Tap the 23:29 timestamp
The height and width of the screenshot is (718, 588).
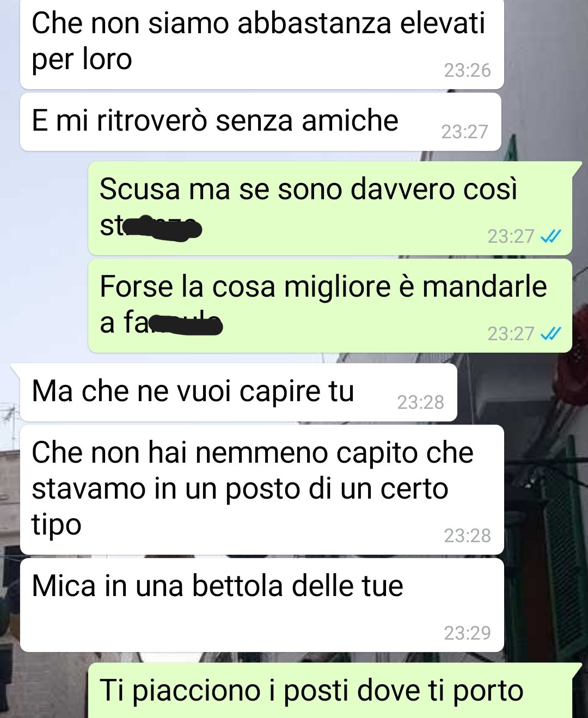(467, 633)
